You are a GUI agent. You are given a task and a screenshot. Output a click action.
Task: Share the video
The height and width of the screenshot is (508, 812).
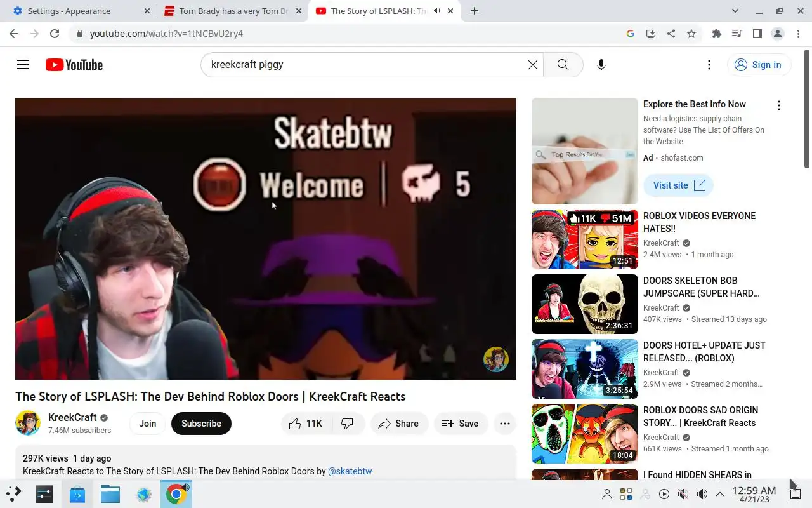(x=398, y=424)
